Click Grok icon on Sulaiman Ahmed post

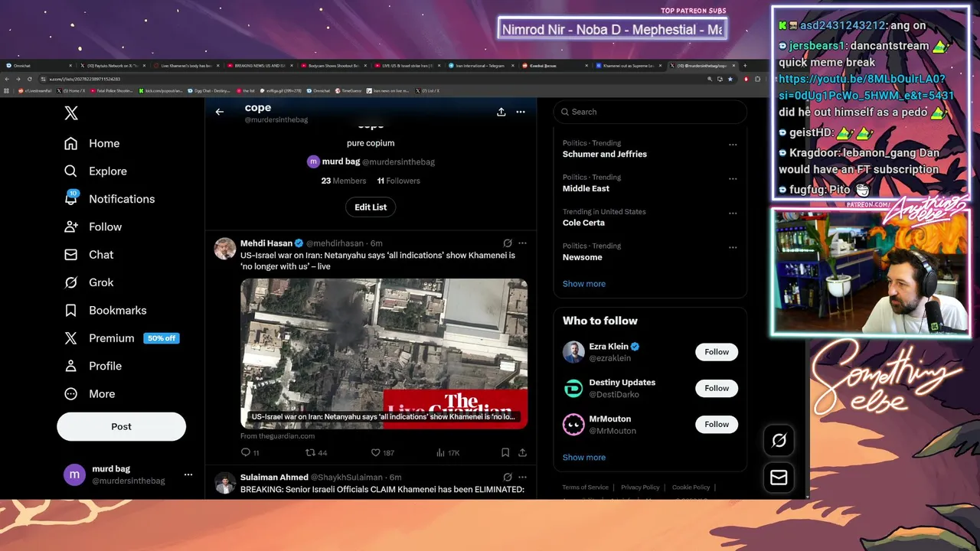point(507,478)
